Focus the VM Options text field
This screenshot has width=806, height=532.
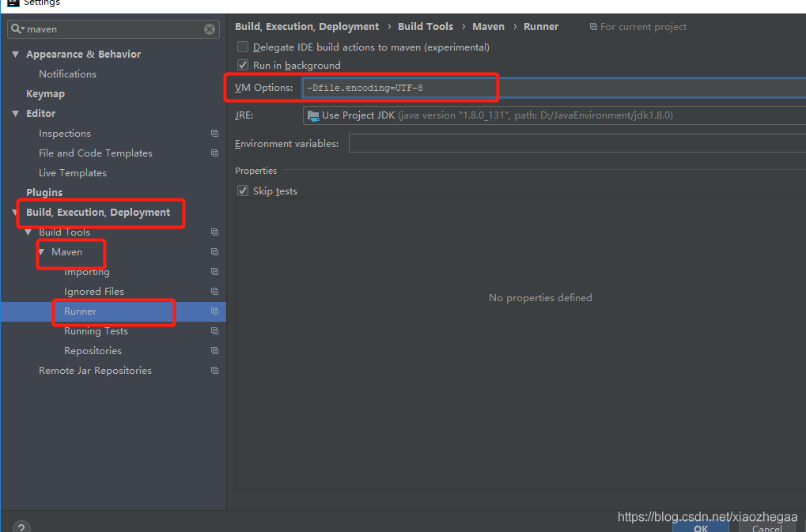[554, 88]
